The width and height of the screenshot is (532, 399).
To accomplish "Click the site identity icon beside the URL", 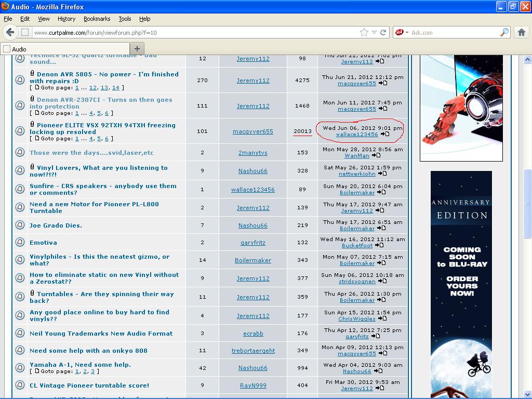I will [25, 33].
